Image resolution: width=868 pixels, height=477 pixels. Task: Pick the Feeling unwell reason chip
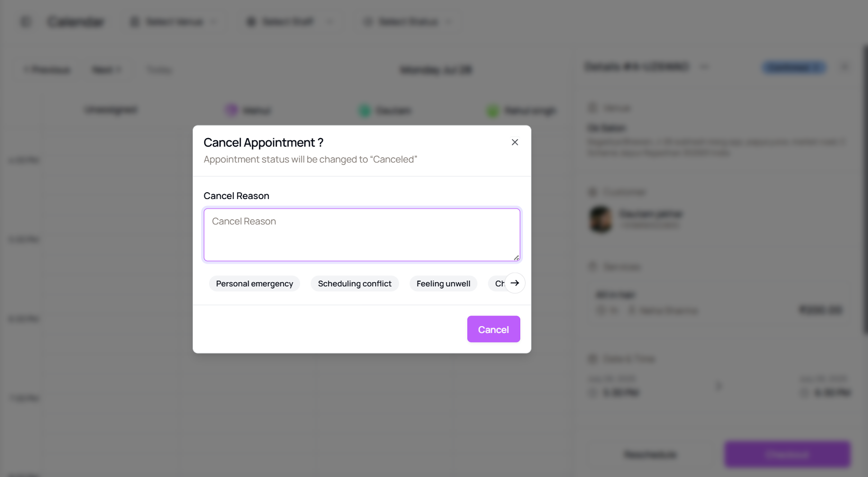coord(444,284)
